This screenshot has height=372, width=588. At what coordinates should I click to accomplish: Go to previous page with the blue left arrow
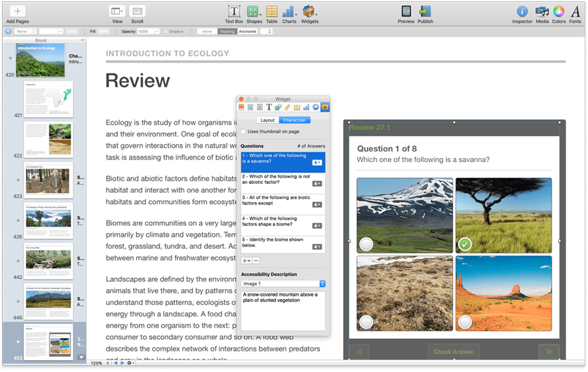[x=115, y=363]
